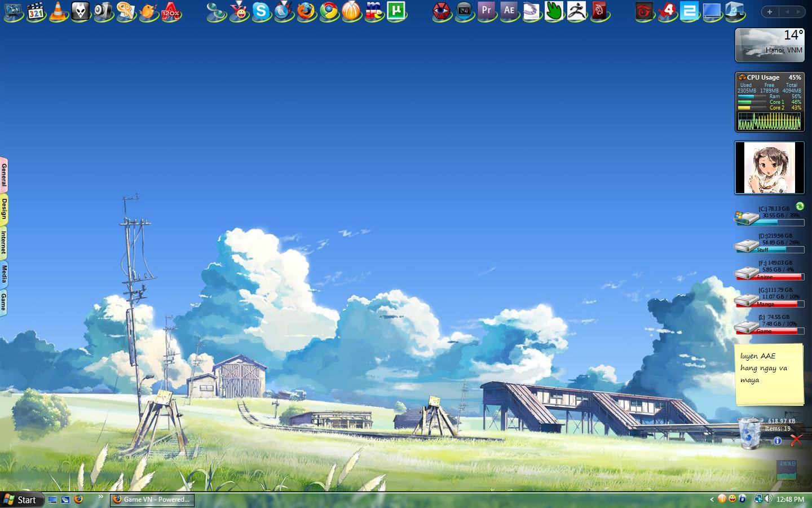Screen dimensions: 812x508
Task: Go to next sidebar gadgets page arrow
Action: click(x=799, y=12)
